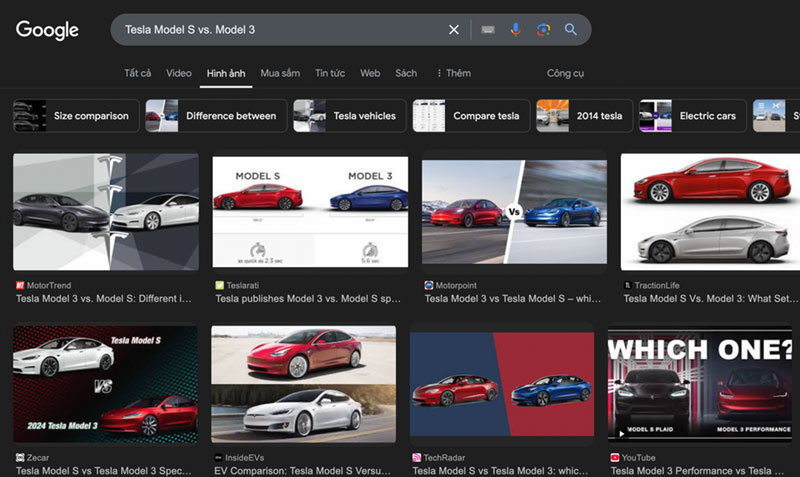Open the MotorTrend Model 3 vs. Model S thumbnail

click(106, 212)
